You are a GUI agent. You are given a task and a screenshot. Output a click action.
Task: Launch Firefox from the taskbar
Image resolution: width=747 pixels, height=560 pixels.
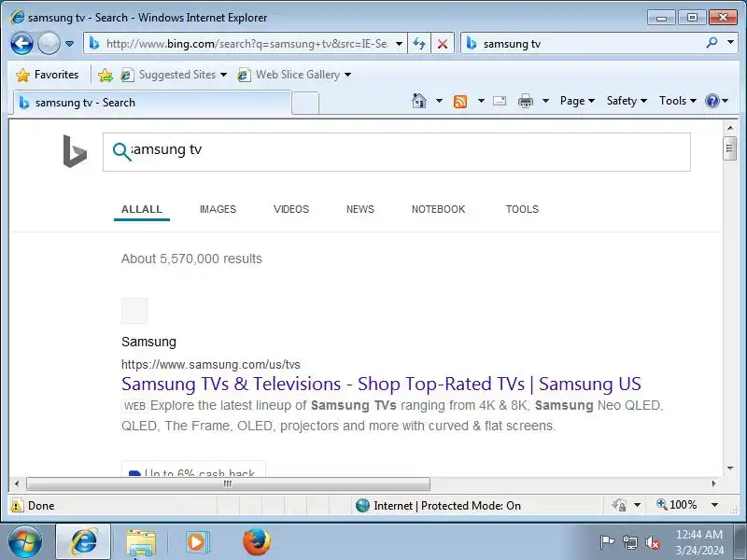(257, 541)
